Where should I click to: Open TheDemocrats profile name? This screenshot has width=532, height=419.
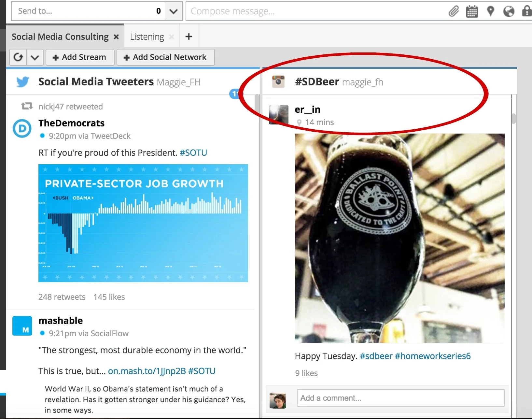click(71, 123)
